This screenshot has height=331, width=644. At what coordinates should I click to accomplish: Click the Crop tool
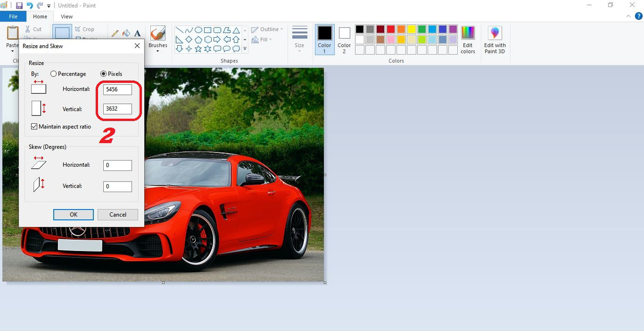pos(85,29)
